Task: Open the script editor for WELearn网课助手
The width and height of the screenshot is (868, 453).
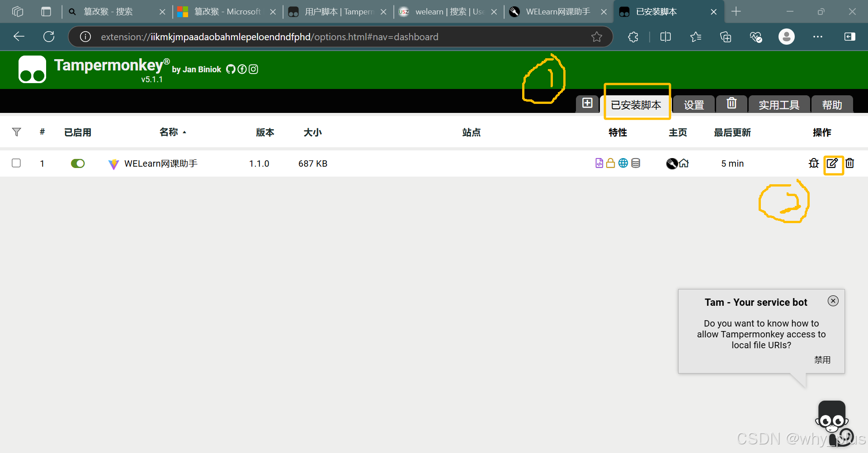Action: pyautogui.click(x=832, y=163)
